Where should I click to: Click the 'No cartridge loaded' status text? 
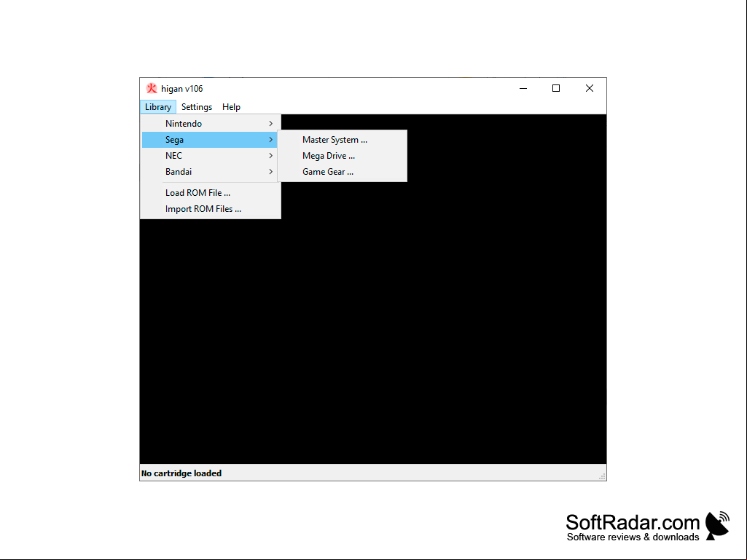tap(181, 473)
